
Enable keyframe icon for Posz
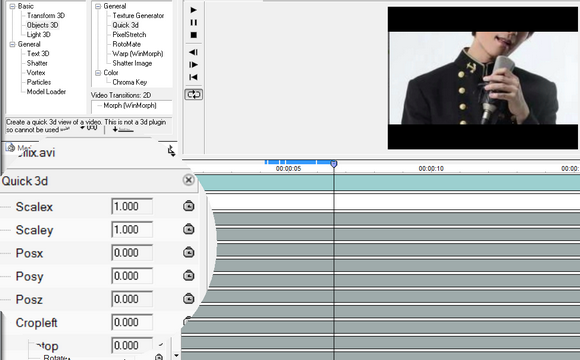click(189, 299)
